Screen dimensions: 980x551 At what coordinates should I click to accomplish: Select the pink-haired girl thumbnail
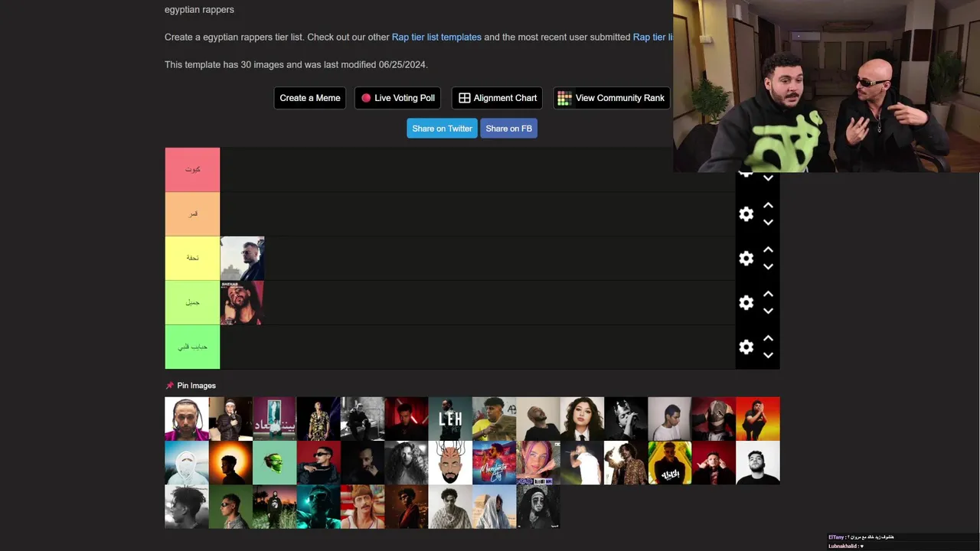point(537,463)
